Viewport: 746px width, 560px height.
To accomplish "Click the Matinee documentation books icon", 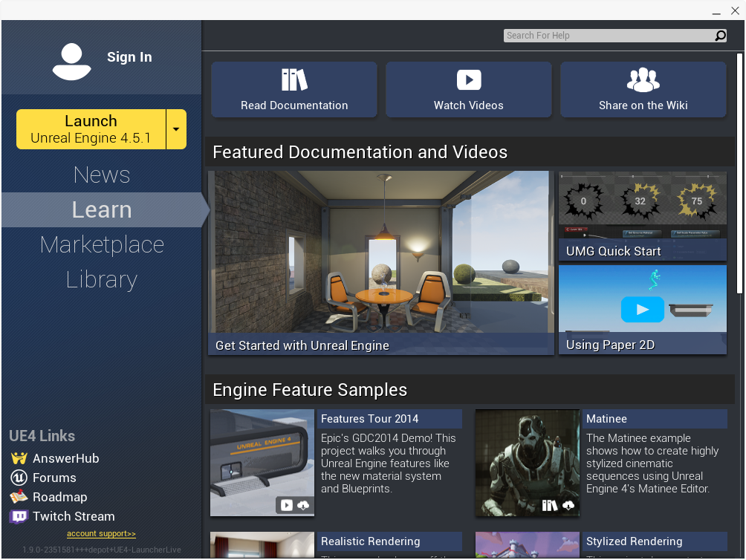I will [550, 505].
